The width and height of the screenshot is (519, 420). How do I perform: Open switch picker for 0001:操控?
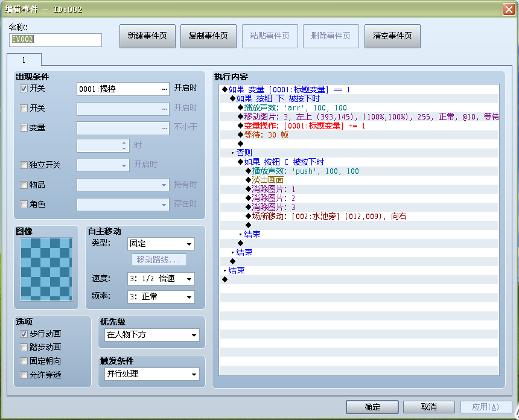tap(165, 89)
